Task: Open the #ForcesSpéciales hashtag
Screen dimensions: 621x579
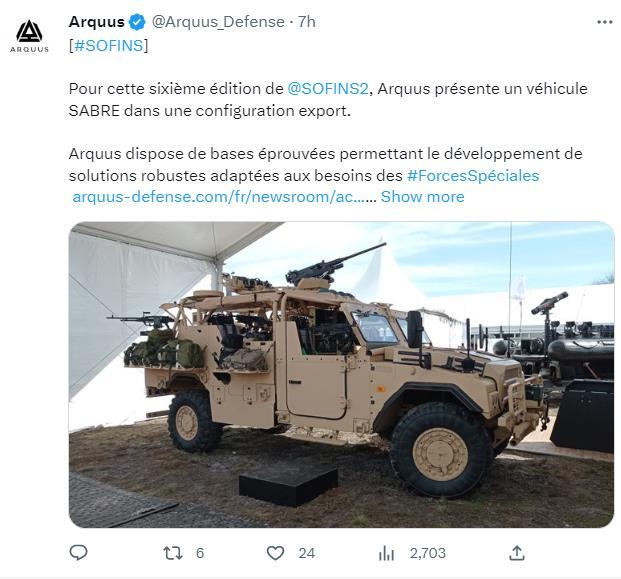Action: pos(473,175)
